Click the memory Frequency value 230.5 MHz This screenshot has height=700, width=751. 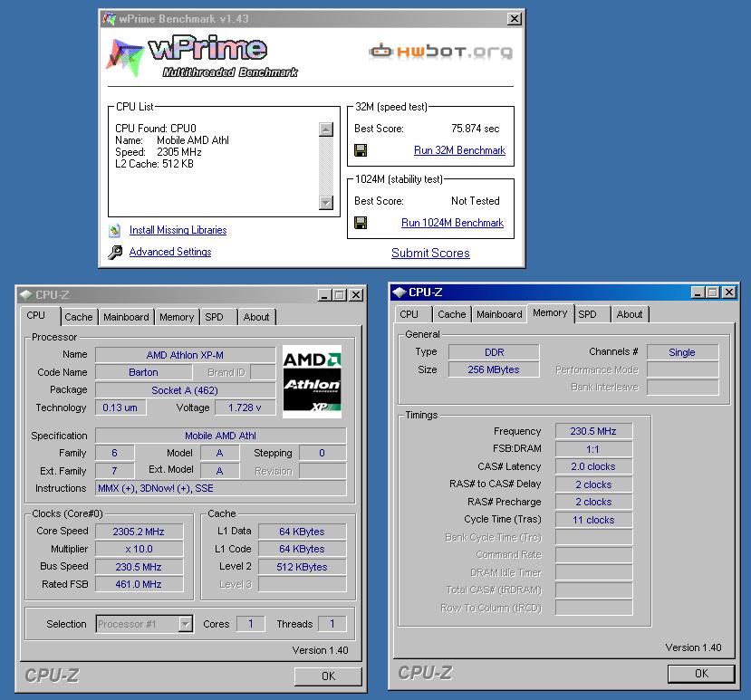(x=593, y=431)
